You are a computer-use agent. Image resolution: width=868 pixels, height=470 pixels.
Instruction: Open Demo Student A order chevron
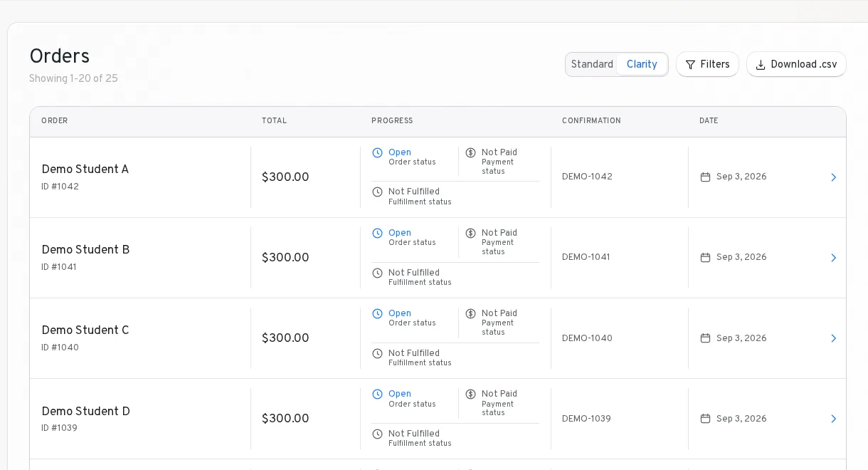point(833,177)
